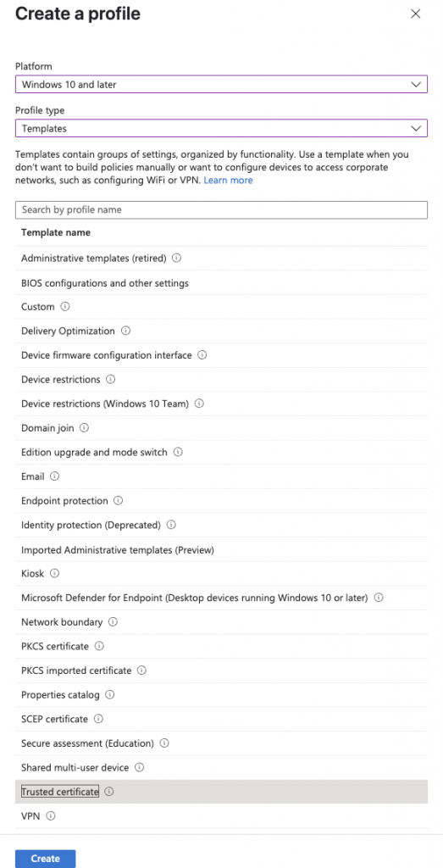Screen dimensions: 443x868
Task: Click info icon beside SCEP certificate
Action: (x=98, y=719)
